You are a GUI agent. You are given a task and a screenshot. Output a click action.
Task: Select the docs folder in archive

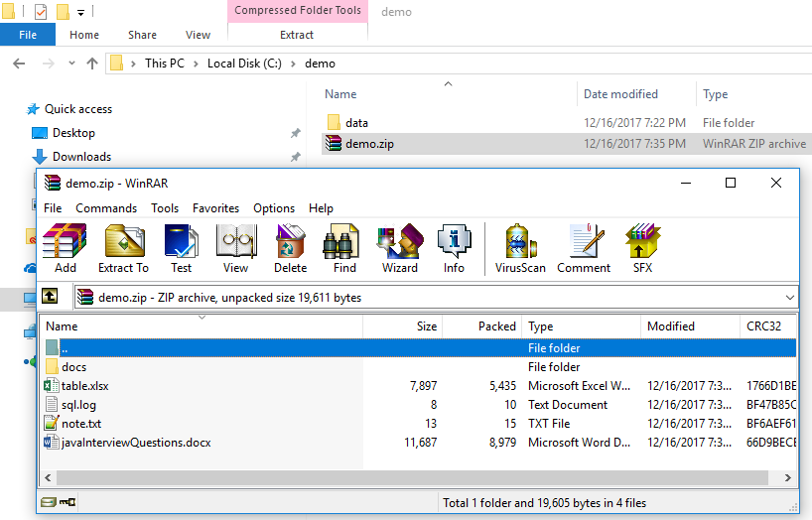(73, 367)
